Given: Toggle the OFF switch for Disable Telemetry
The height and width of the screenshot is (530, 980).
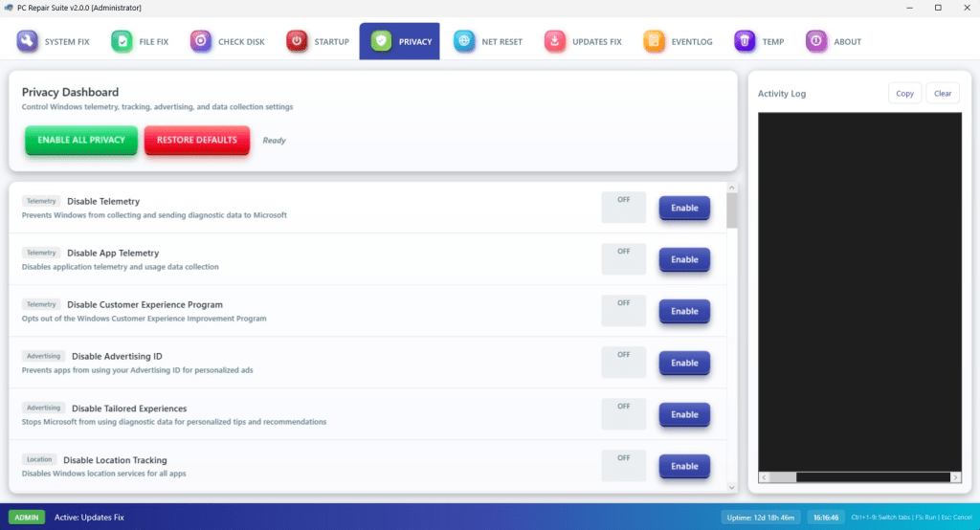Looking at the screenshot, I should tap(623, 207).
